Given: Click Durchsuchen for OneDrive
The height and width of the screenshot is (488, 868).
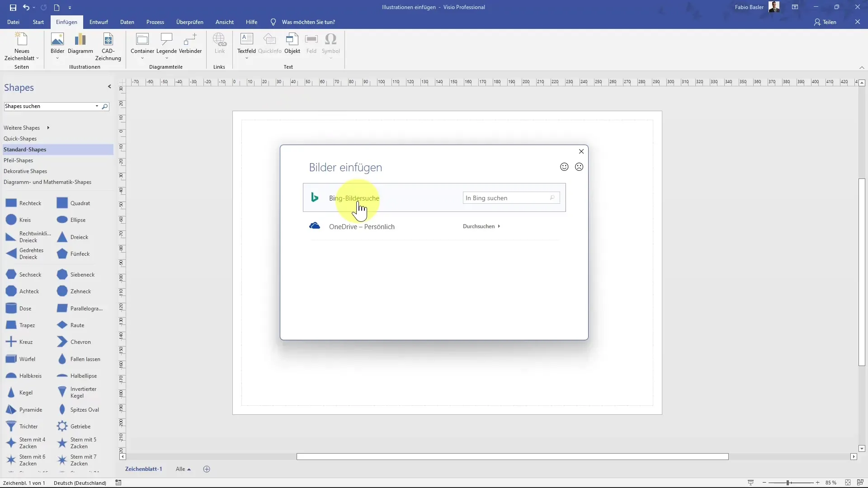Looking at the screenshot, I should pyautogui.click(x=481, y=226).
